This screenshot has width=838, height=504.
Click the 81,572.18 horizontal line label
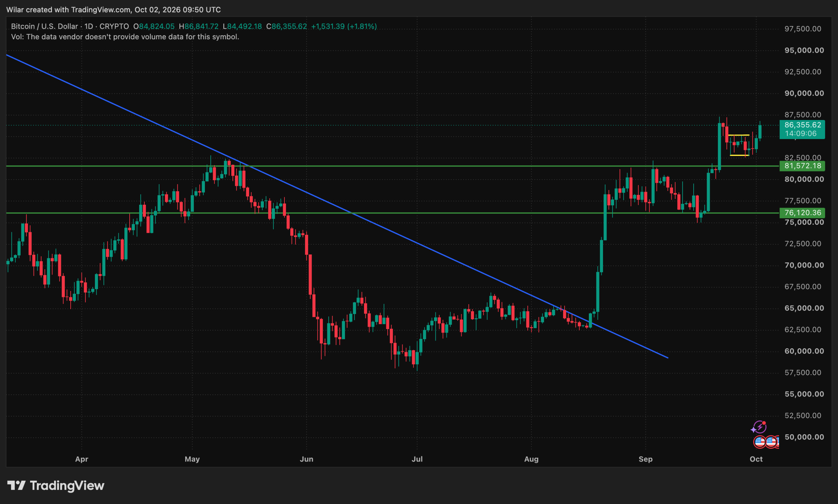tap(803, 166)
